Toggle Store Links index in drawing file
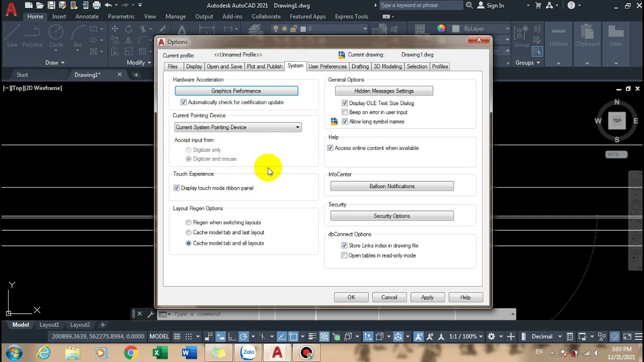This screenshot has width=644, height=362. [x=344, y=245]
